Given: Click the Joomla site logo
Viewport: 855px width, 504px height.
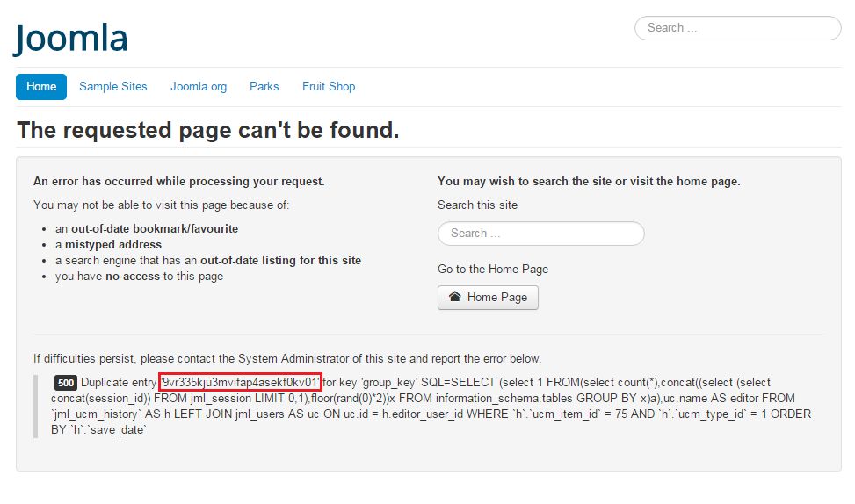Looking at the screenshot, I should pos(71,38).
